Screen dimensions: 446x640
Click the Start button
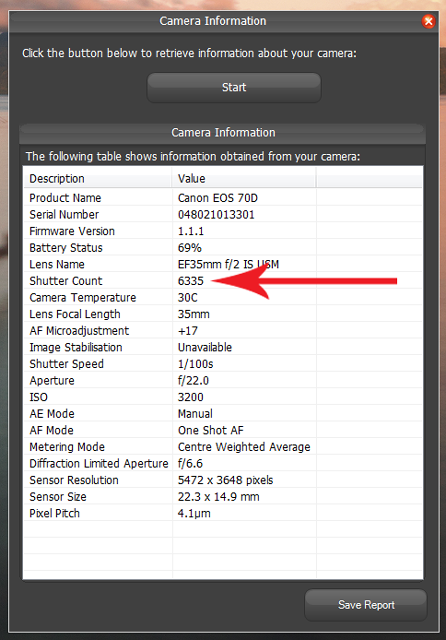tap(234, 87)
